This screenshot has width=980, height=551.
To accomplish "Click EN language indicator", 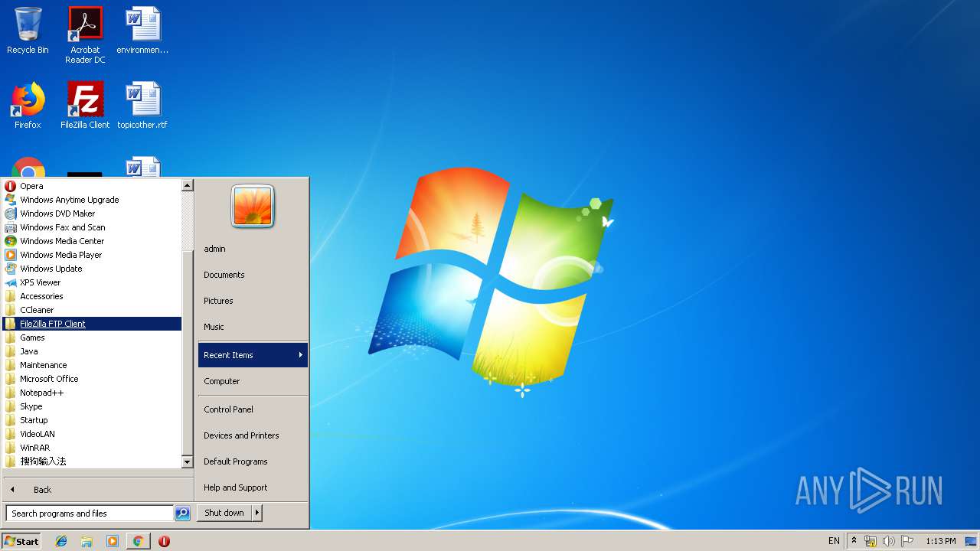I will click(834, 541).
